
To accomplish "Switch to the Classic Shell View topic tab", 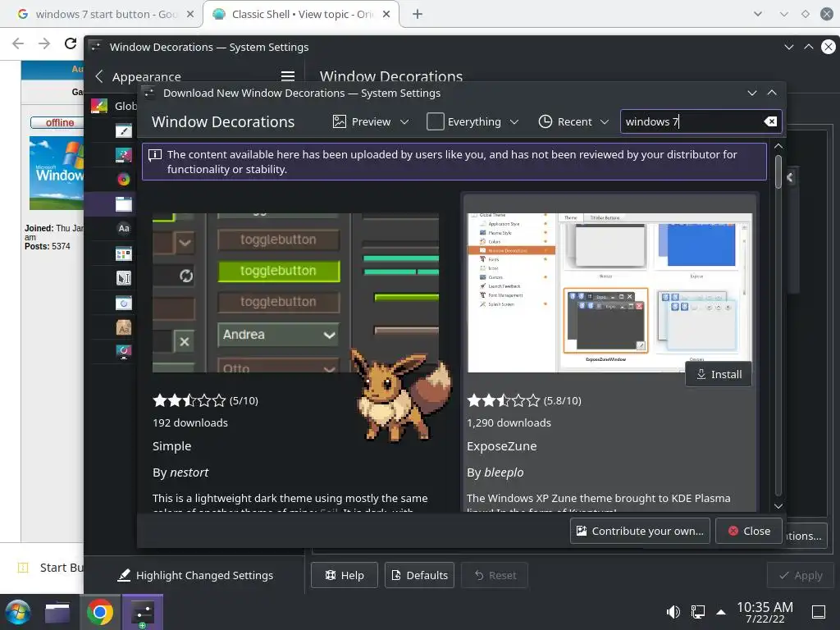I will 301,14.
